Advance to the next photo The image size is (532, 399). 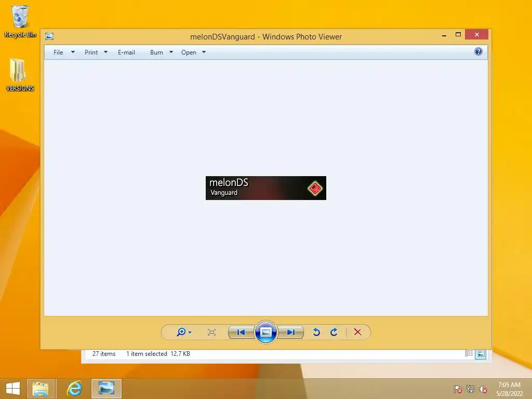[291, 332]
